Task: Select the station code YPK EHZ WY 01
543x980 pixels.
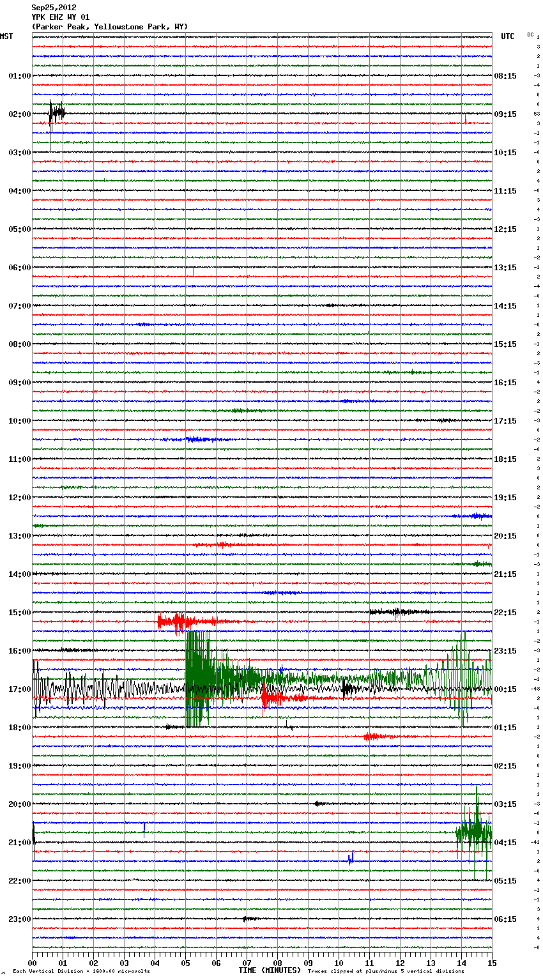Action: point(61,17)
